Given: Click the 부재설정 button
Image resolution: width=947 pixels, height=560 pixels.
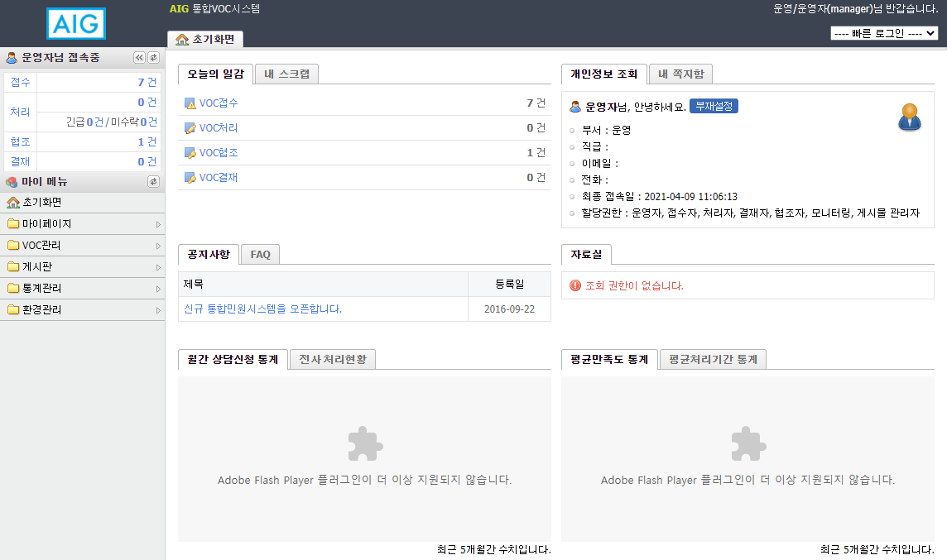Looking at the screenshot, I should click(x=713, y=107).
